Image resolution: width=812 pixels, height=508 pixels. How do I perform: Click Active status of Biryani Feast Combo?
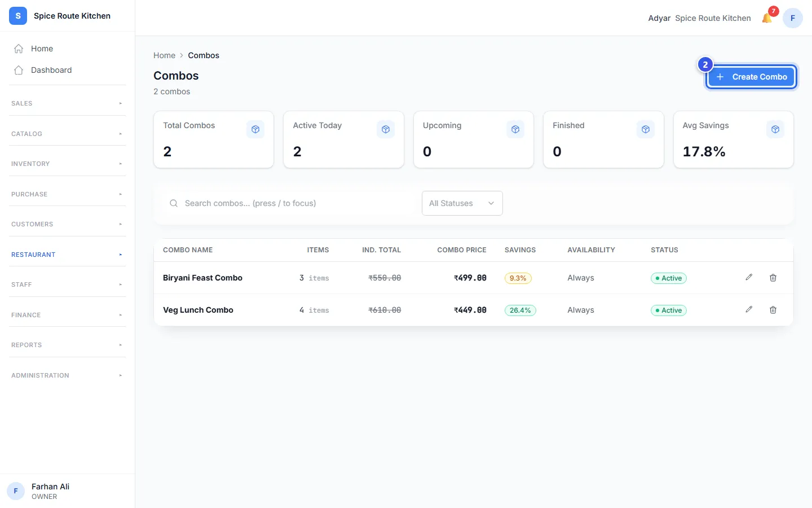pyautogui.click(x=669, y=278)
